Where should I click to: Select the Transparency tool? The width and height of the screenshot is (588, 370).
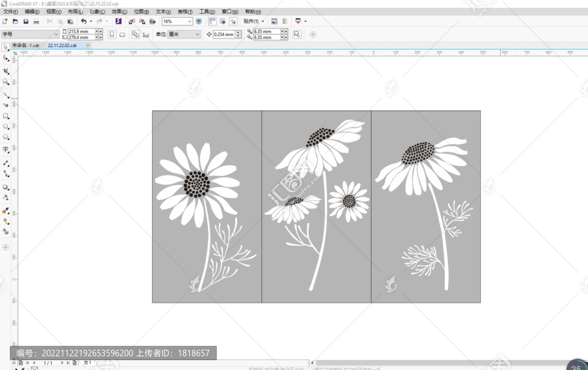coord(6,197)
